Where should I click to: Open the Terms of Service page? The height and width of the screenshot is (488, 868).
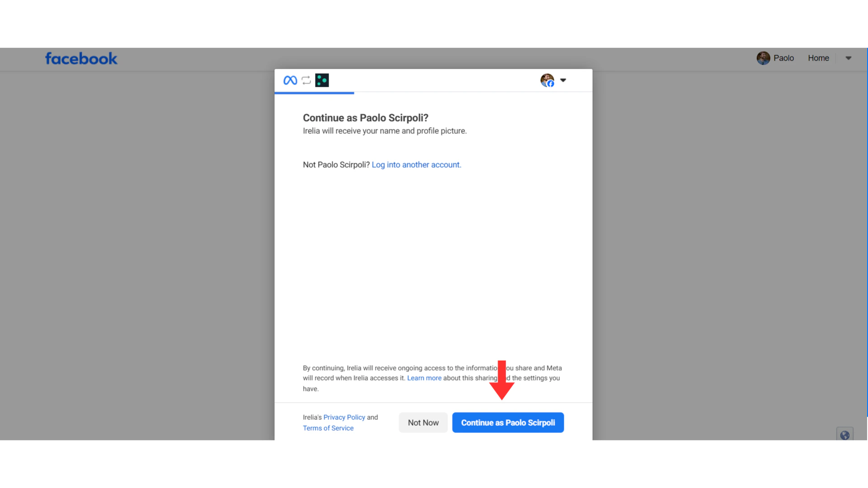tap(328, 428)
